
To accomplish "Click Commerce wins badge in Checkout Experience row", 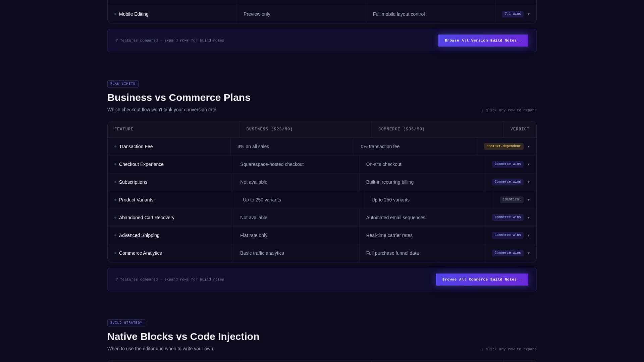I will [x=507, y=164].
